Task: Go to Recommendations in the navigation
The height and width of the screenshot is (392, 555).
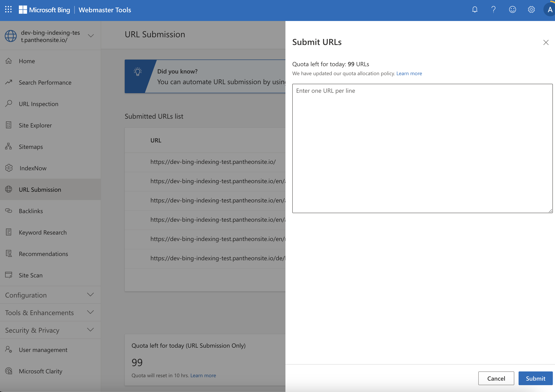Action: (43, 254)
